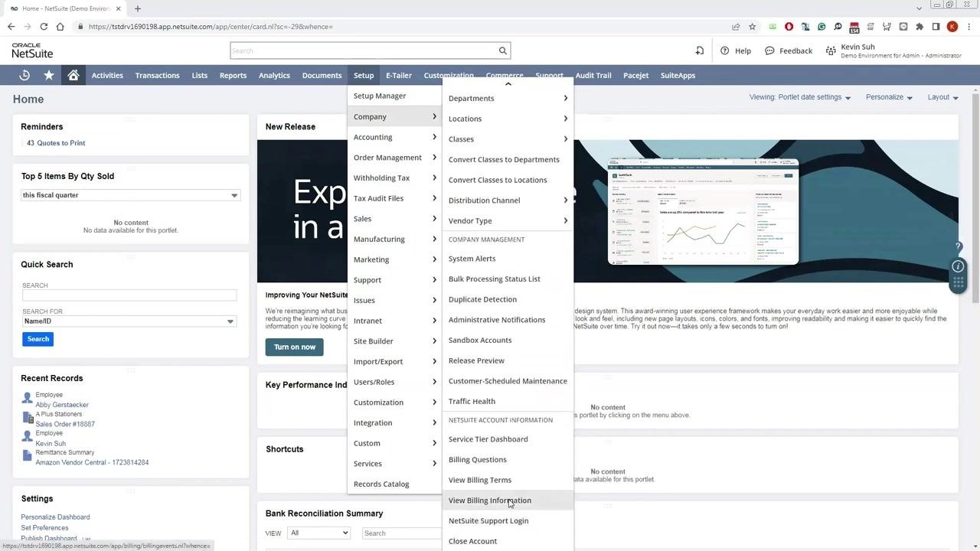Image resolution: width=980 pixels, height=551 pixels.
Task: Expand the Departments submenu
Action: (508, 98)
